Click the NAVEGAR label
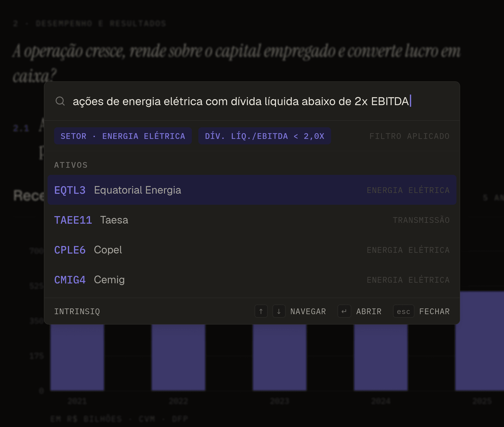This screenshot has height=427, width=504. click(x=308, y=312)
